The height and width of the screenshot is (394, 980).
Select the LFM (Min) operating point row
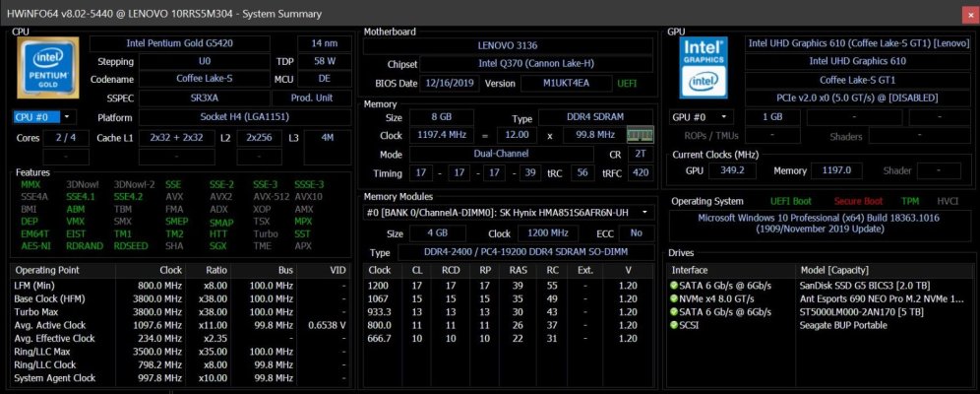tap(181, 286)
